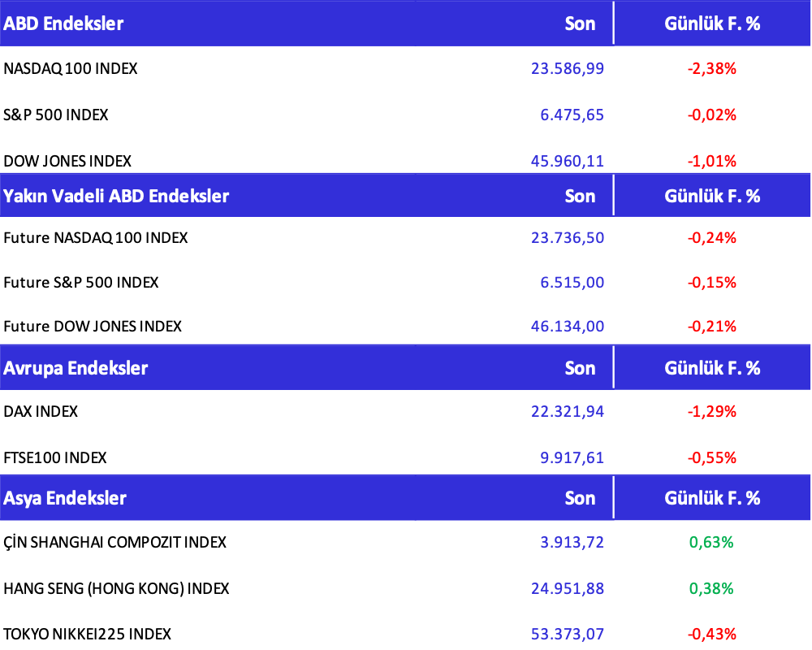The height and width of the screenshot is (650, 812).
Task: Click the Future DOW JONES change -0,21%
Action: [711, 327]
